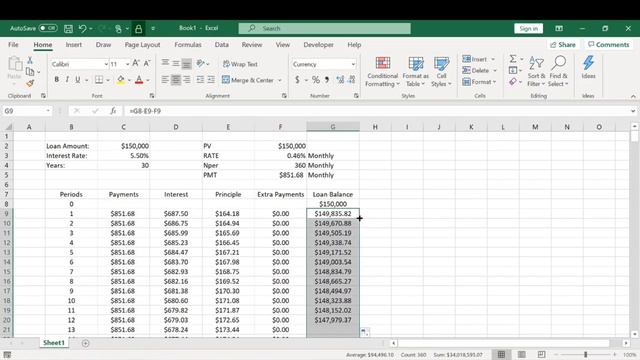
Task: Open Format as Table gallery
Action: (x=416, y=72)
